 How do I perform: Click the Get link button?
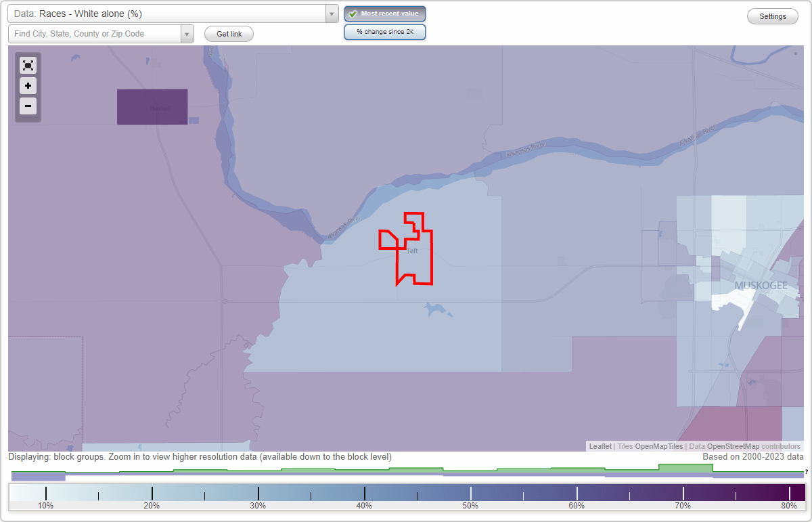pyautogui.click(x=228, y=34)
